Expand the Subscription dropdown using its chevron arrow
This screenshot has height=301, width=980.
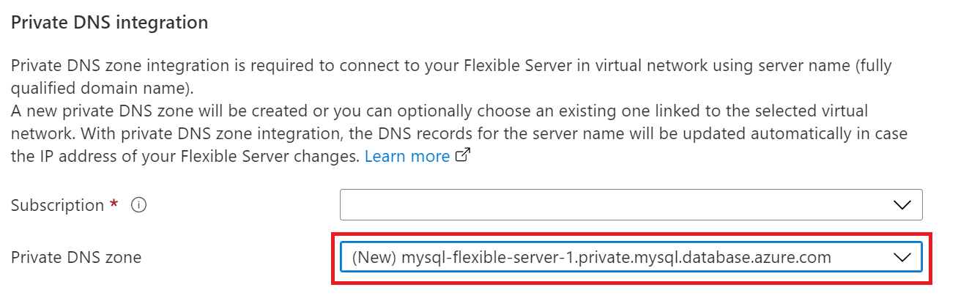(902, 205)
